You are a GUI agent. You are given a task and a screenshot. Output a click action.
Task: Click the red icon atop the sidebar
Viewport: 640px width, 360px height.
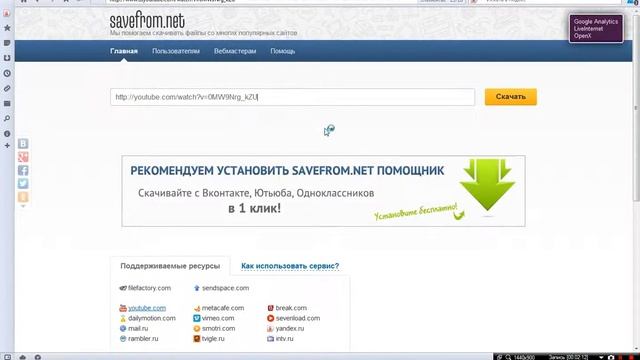(x=7, y=13)
